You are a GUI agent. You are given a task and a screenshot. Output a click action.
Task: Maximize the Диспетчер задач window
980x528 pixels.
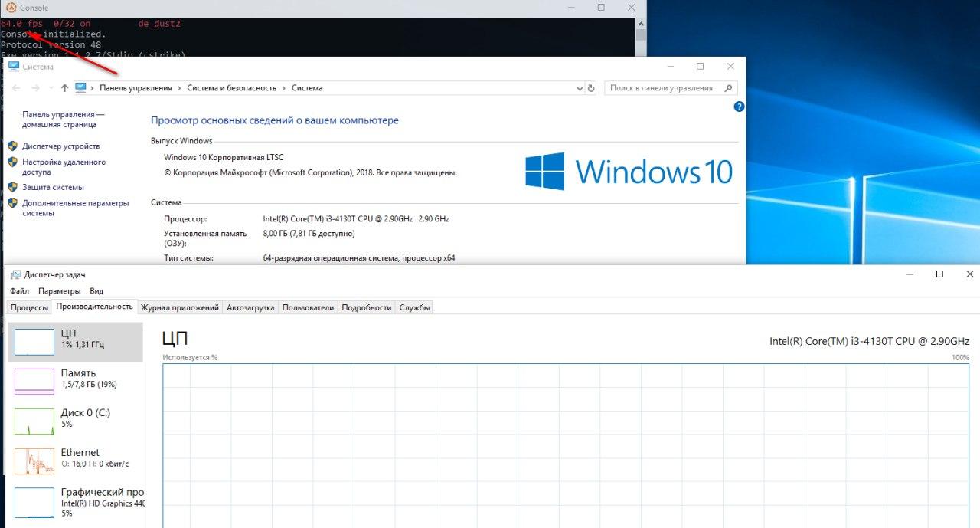tap(939, 274)
